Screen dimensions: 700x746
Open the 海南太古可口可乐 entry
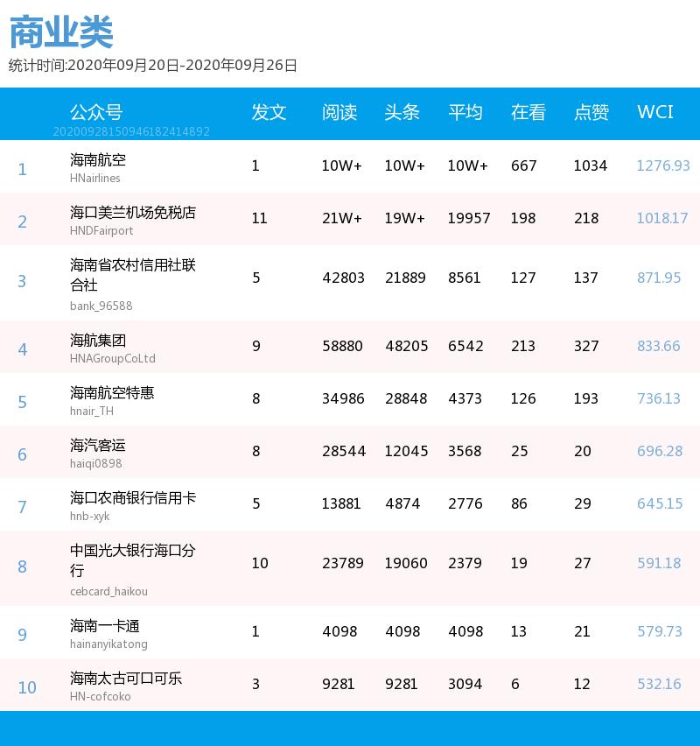pos(124,679)
